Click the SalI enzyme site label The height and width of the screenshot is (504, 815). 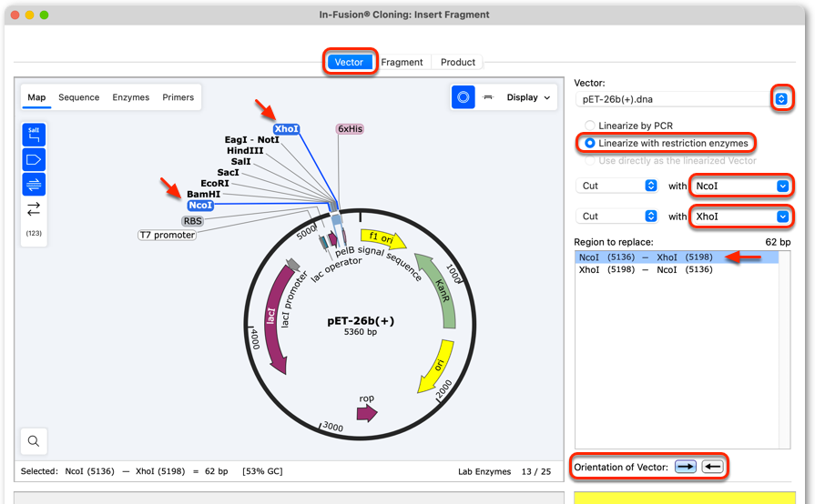click(x=240, y=161)
